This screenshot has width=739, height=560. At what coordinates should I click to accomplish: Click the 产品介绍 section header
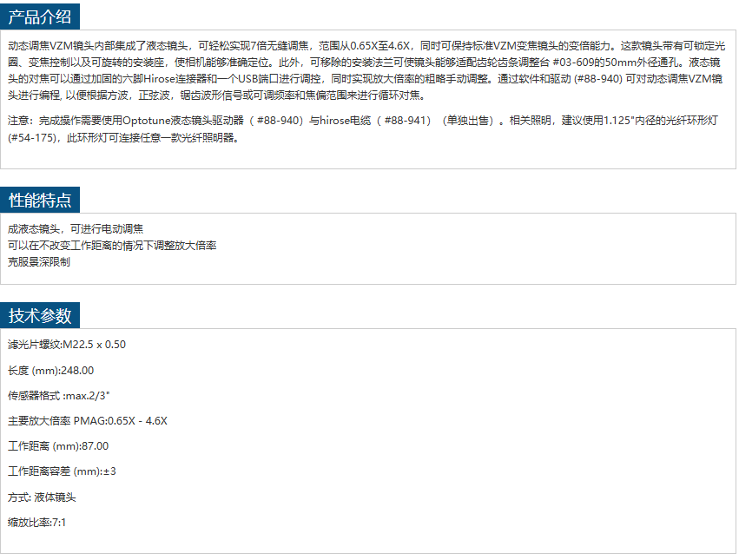(40, 16)
